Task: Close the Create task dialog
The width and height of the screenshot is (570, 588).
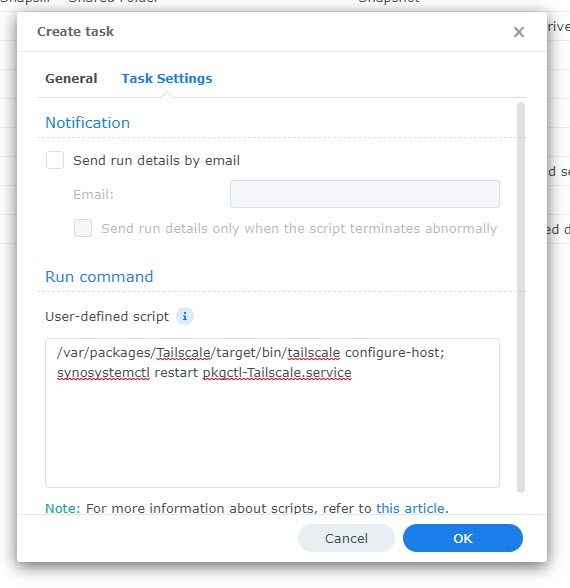Action: 519,32
